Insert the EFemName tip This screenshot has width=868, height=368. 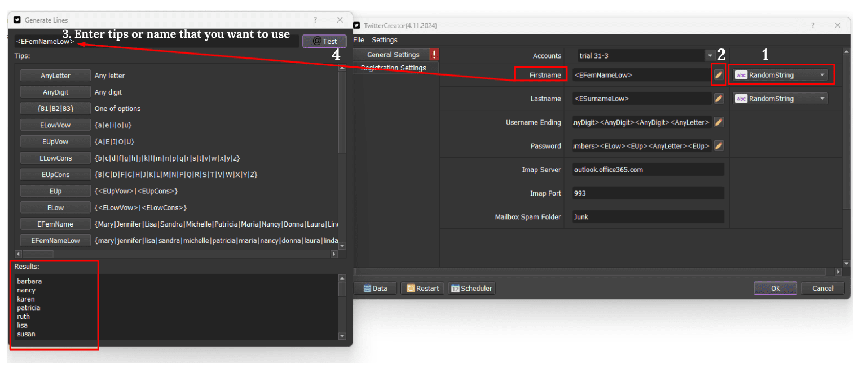point(55,224)
